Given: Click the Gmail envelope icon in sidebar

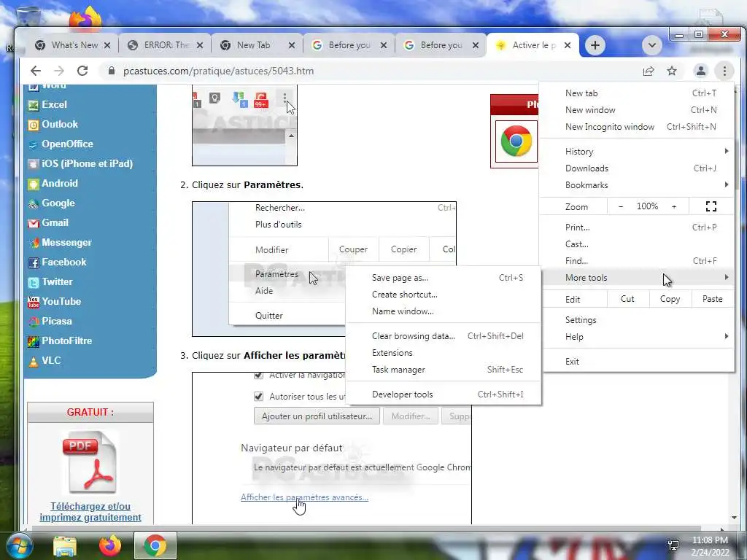Looking at the screenshot, I should point(34,223).
